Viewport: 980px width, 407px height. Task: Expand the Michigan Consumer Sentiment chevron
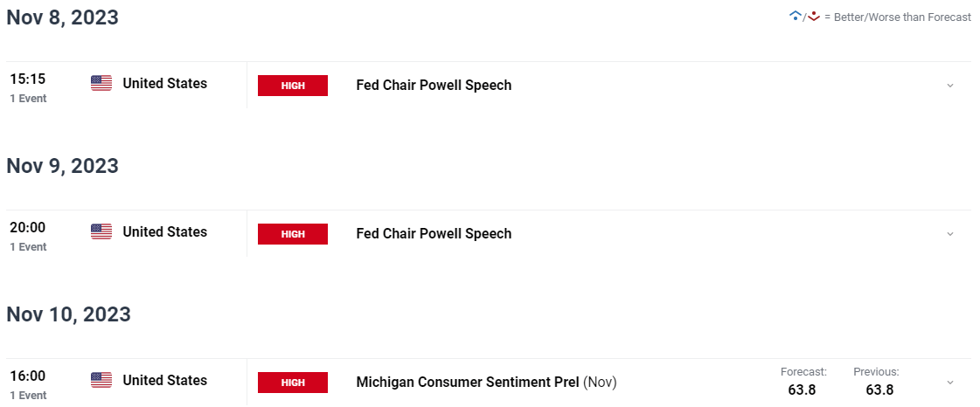click(x=950, y=383)
